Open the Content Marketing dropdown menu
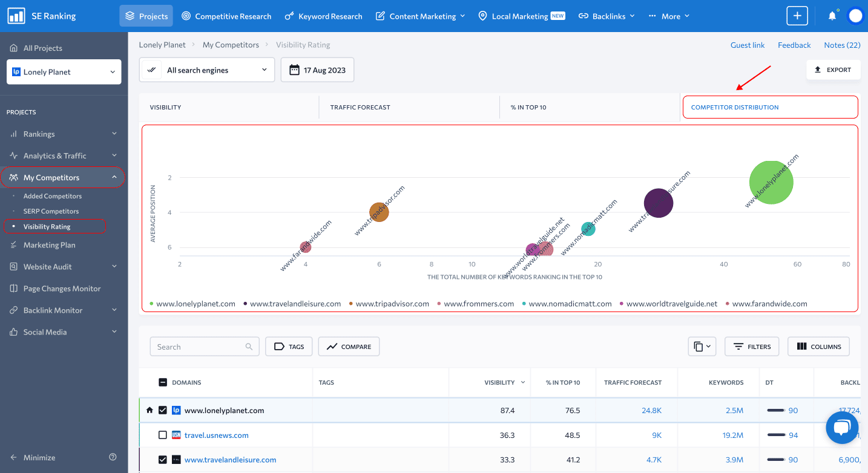The height and width of the screenshot is (473, 868). [x=421, y=16]
